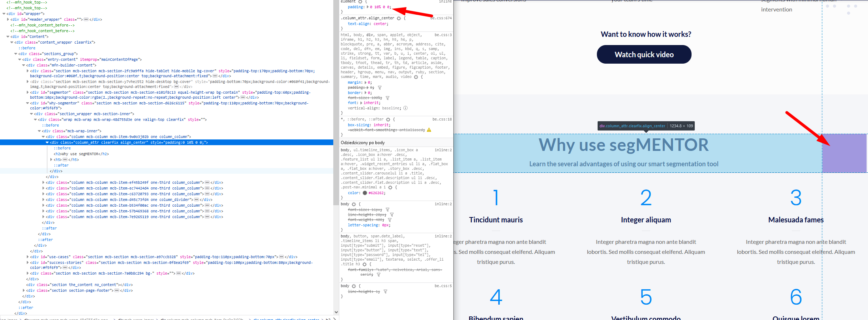
Task: Click the number 5 feature numeral on the page
Action: 646,297
